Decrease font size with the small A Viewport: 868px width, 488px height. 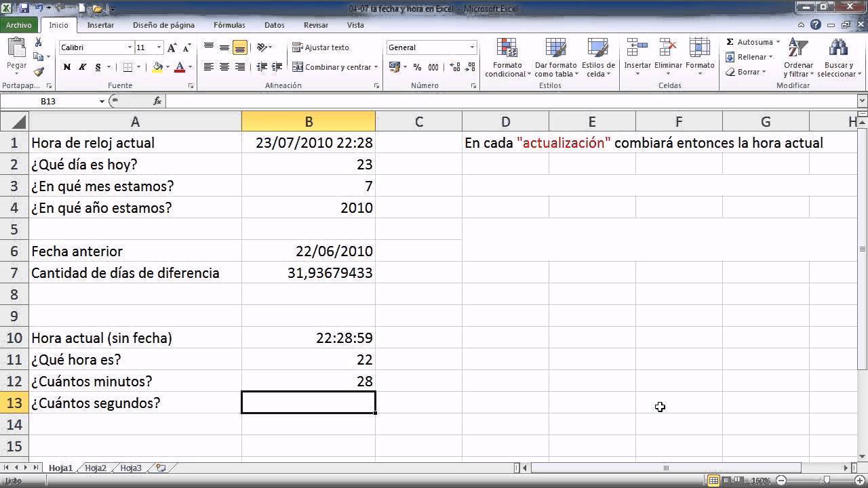point(186,47)
